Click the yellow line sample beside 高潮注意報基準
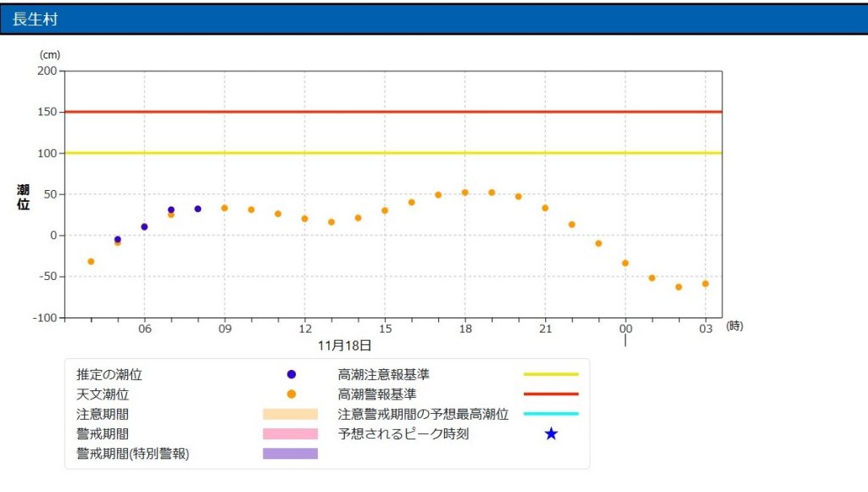 [x=551, y=375]
